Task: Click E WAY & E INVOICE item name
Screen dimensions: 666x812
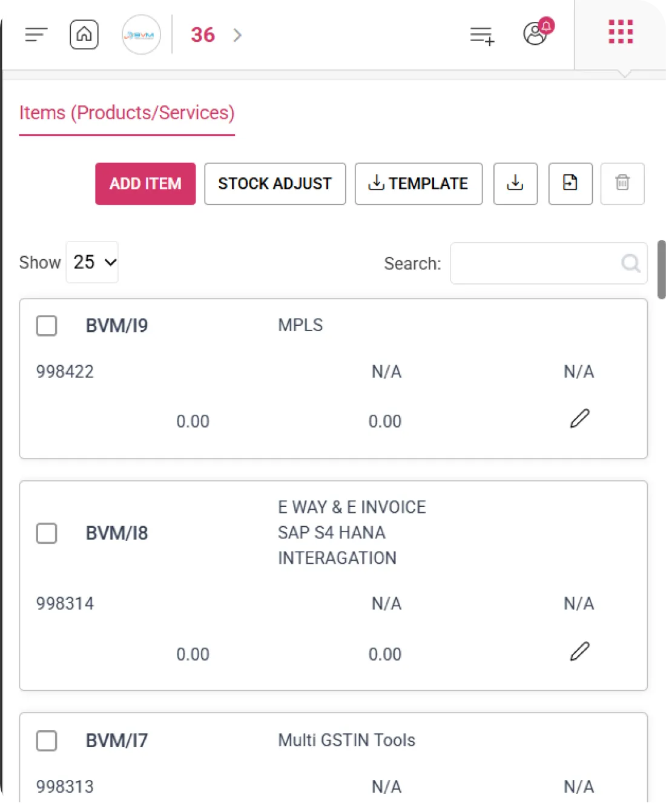Action: point(352,532)
